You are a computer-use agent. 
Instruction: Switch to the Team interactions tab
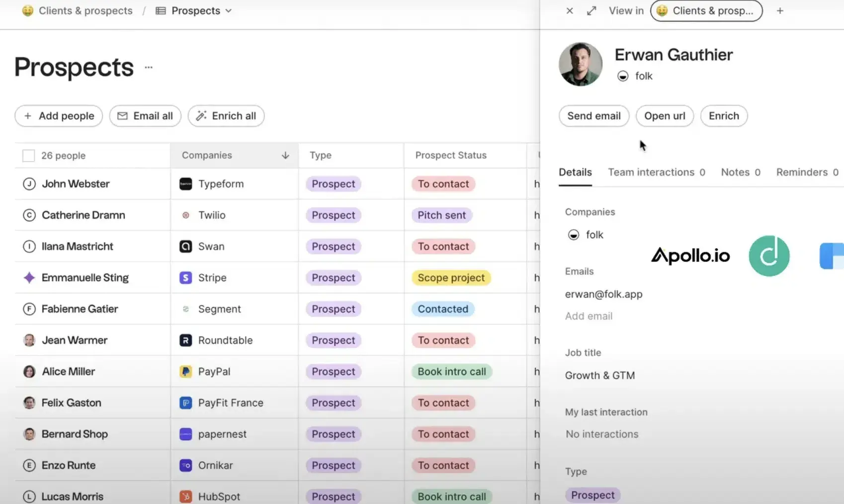pos(651,172)
